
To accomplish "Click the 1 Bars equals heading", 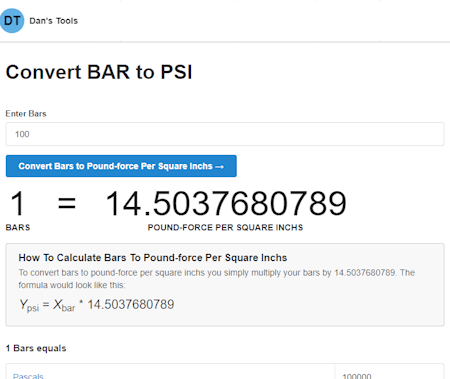I will tap(36, 348).
